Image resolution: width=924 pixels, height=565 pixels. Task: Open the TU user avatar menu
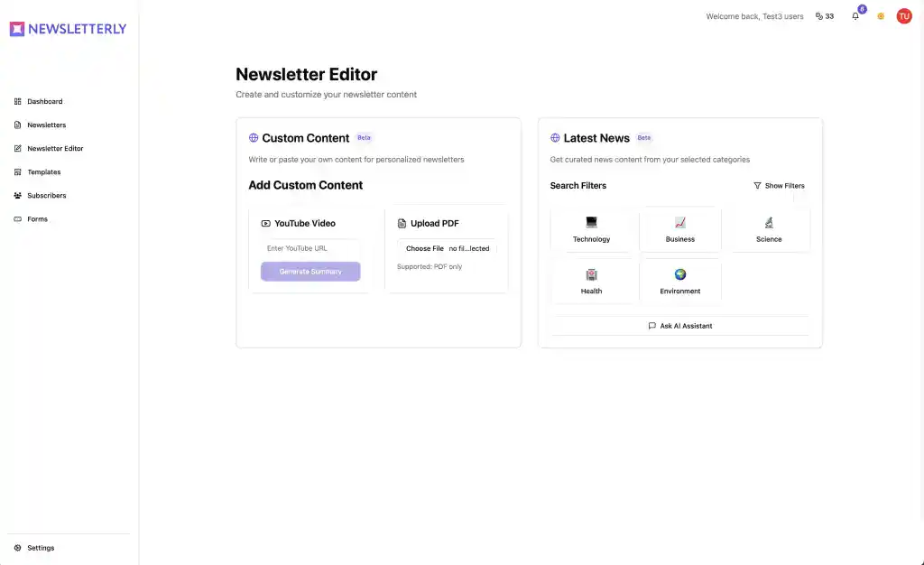point(904,16)
